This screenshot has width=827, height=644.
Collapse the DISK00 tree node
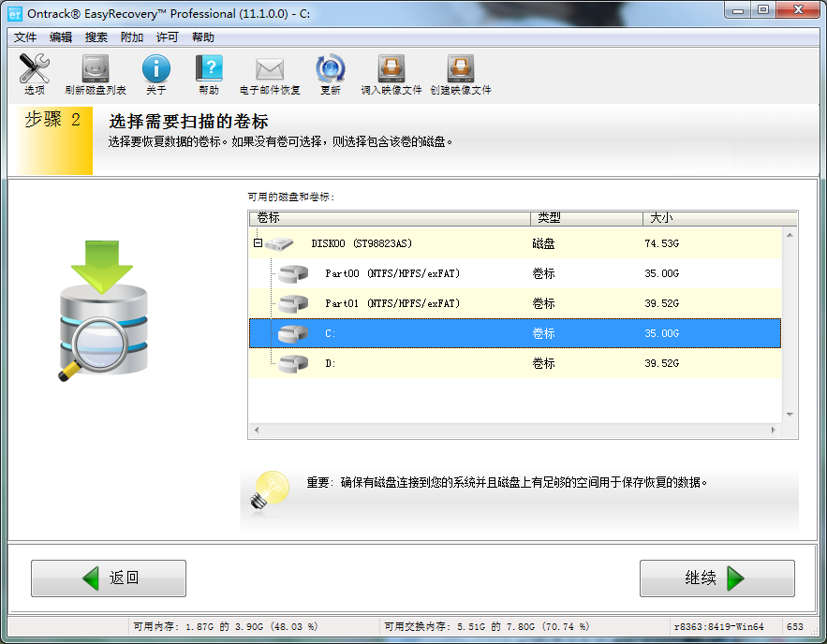point(258,243)
